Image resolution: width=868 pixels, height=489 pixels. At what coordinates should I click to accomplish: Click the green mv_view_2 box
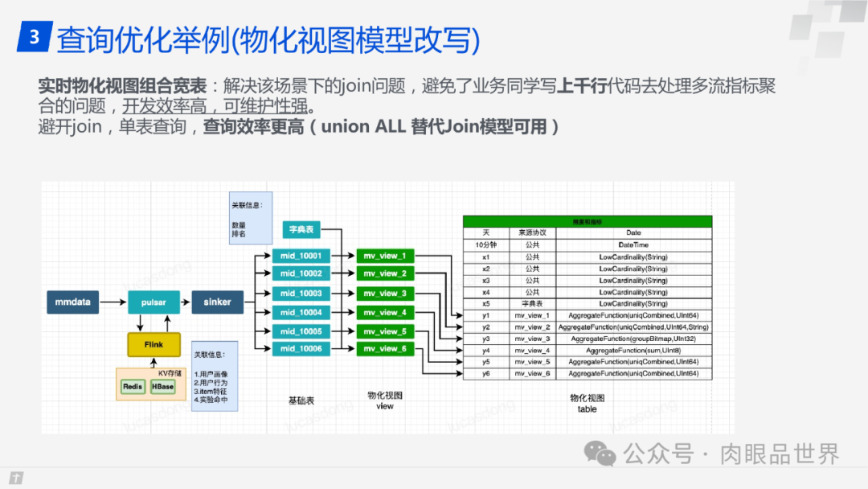point(385,273)
